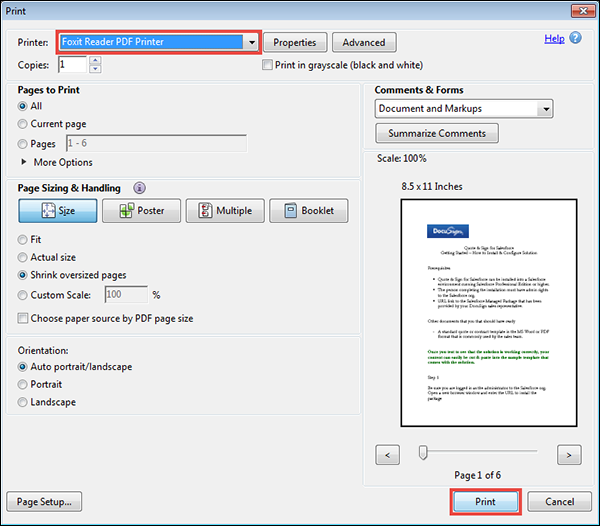Close the Print dialog window
Image resolution: width=600 pixels, height=526 pixels.
pyautogui.click(x=583, y=11)
